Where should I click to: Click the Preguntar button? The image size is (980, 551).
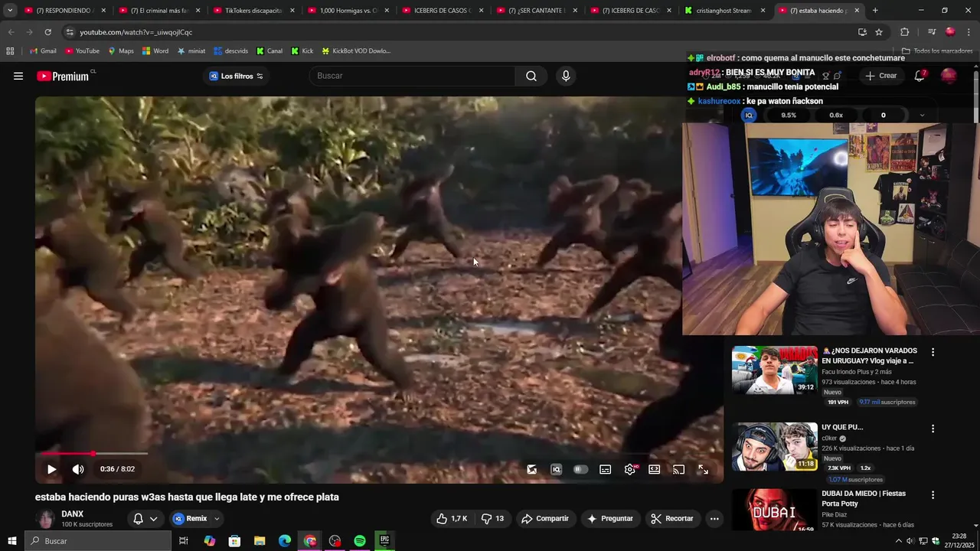tap(610, 519)
